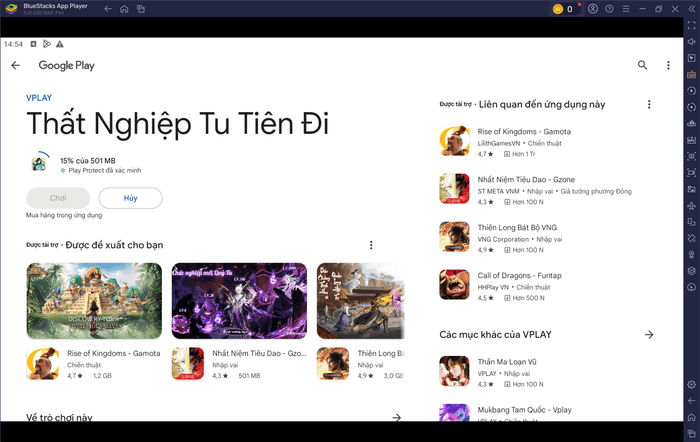700x442 pixels.
Task: Start screen recording from the sidebar
Action: click(692, 173)
